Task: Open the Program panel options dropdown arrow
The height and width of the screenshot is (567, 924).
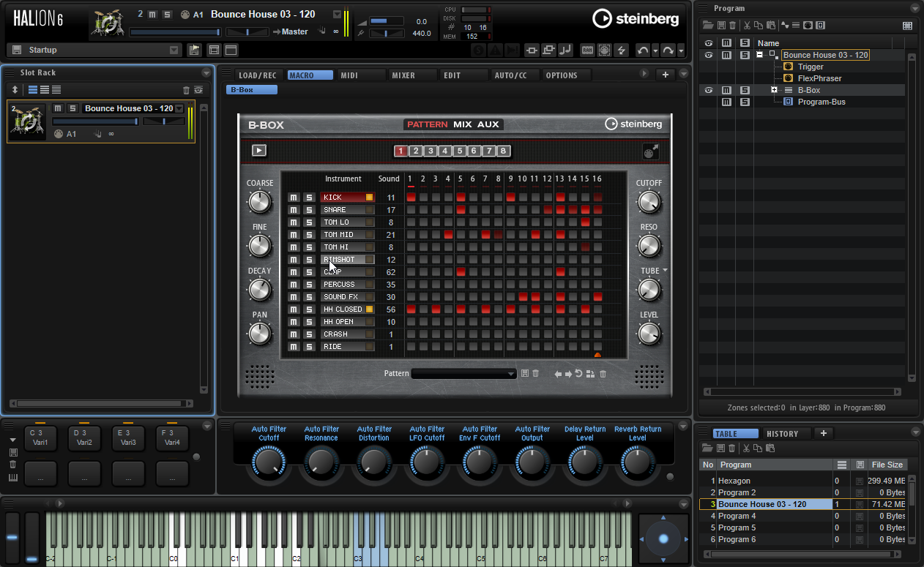Action: click(x=914, y=8)
